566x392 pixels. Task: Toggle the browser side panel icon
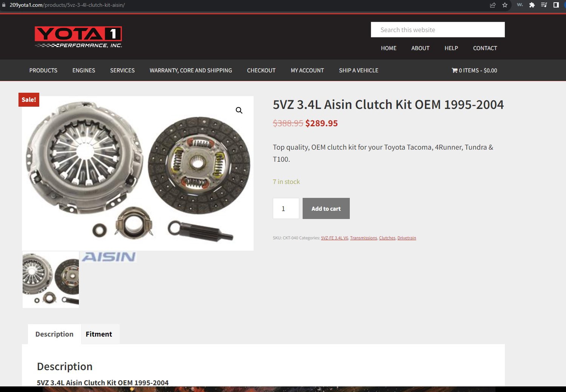tap(556, 5)
